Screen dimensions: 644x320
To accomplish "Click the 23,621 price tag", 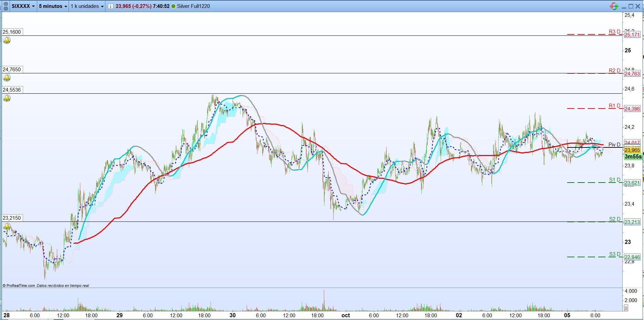I will [632, 183].
